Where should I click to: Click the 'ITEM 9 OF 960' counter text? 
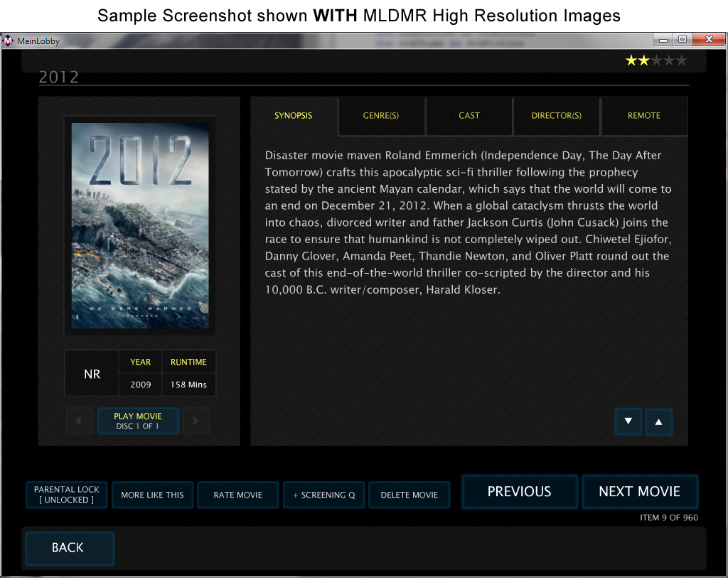[x=668, y=518]
